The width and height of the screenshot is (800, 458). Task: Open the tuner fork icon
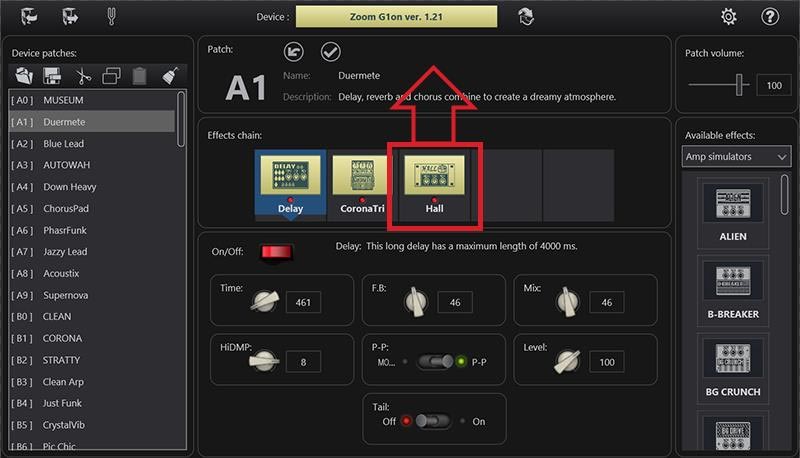[x=112, y=16]
